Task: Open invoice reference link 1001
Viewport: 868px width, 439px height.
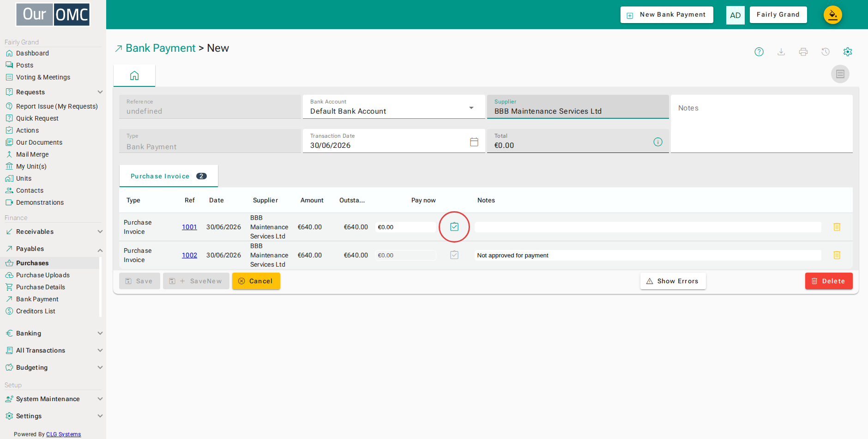Action: click(x=189, y=227)
